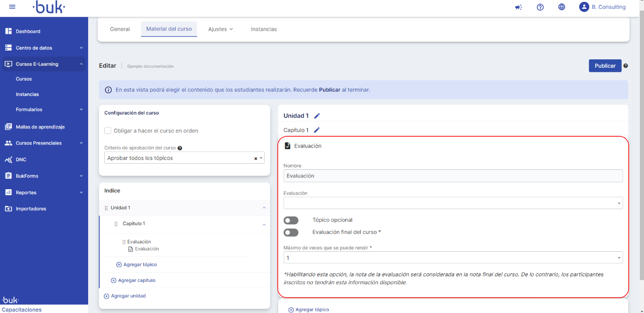Switch to the General tab
Image resolution: width=644 pixels, height=313 pixels.
pyautogui.click(x=120, y=29)
